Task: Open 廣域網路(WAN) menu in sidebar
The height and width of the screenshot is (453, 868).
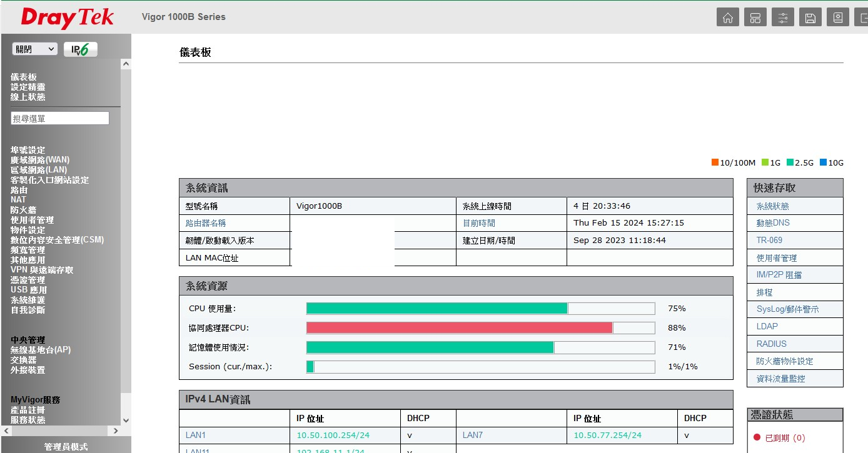Action: (40, 160)
